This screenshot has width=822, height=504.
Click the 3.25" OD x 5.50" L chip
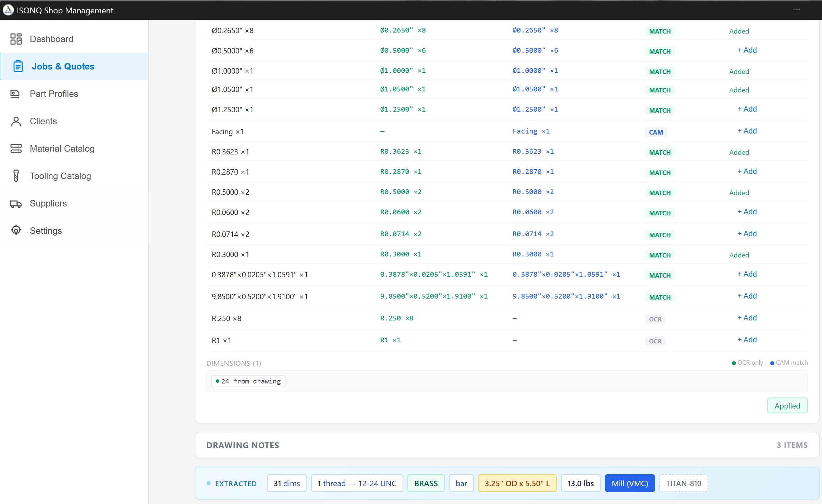pos(517,483)
